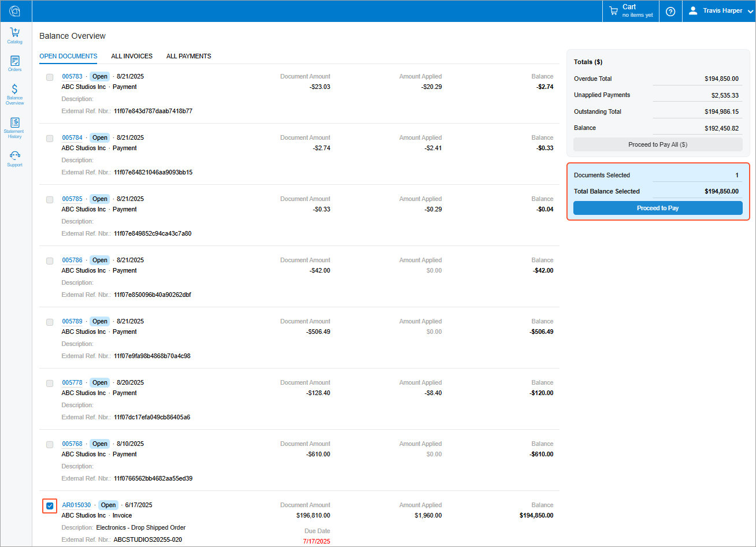This screenshot has width=756, height=547.
Task: Select the checkbox for document 005783
Action: (50, 77)
